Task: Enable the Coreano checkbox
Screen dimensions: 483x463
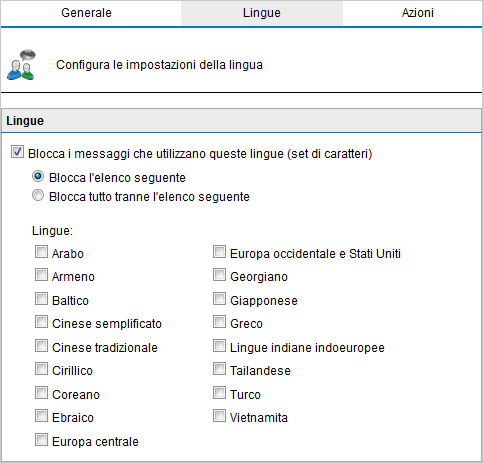Action: point(41,393)
